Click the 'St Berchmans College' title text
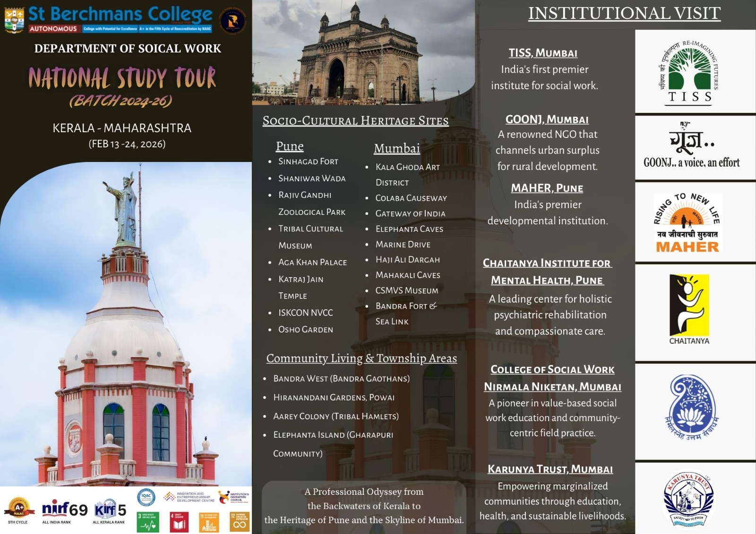756x534 pixels. pos(120,14)
